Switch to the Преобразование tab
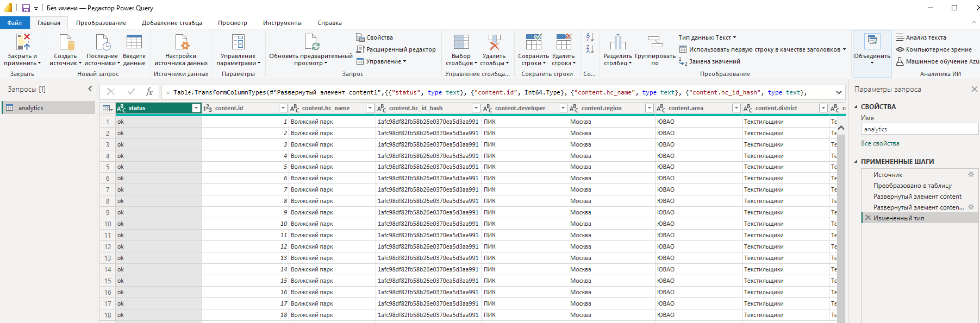Image resolution: width=980 pixels, height=323 pixels. [x=101, y=23]
